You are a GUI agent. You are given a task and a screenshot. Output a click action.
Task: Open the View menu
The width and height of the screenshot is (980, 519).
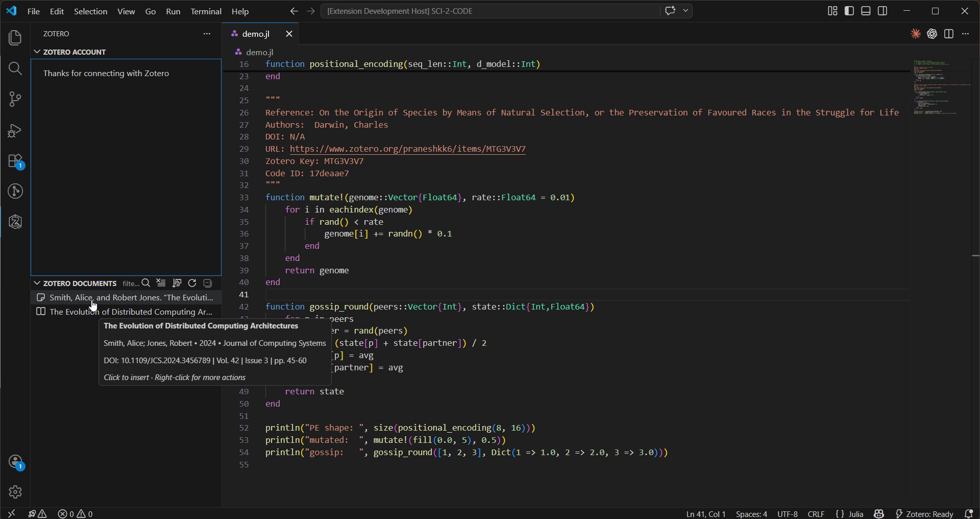(126, 11)
